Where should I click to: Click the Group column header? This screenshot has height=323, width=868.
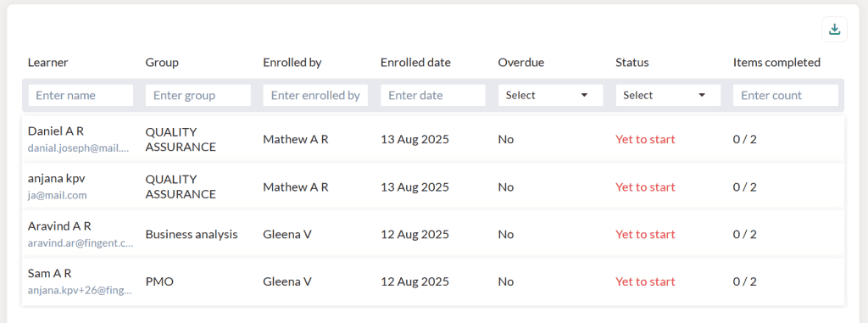tap(162, 63)
